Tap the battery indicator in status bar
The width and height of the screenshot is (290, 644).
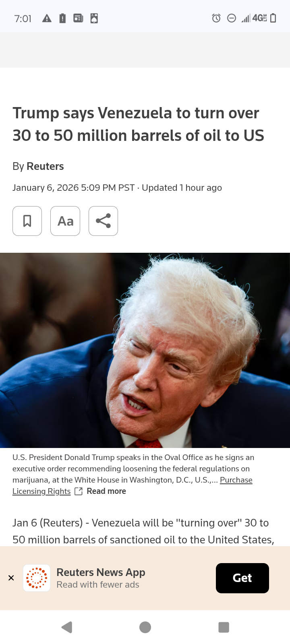(x=273, y=18)
